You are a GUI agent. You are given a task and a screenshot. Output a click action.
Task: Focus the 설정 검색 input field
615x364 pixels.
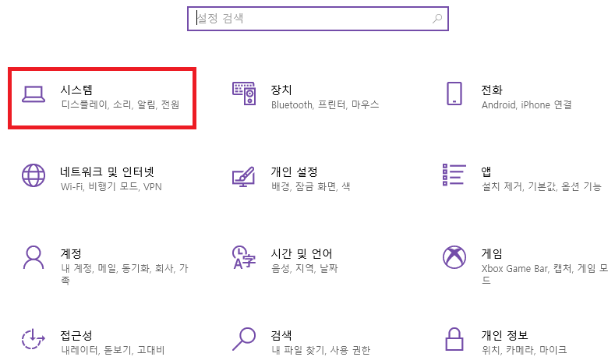[x=318, y=19]
